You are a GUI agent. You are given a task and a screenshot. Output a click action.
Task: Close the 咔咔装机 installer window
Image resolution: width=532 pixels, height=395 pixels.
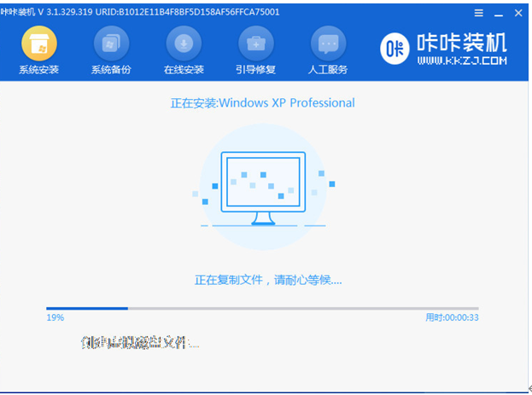tap(518, 14)
